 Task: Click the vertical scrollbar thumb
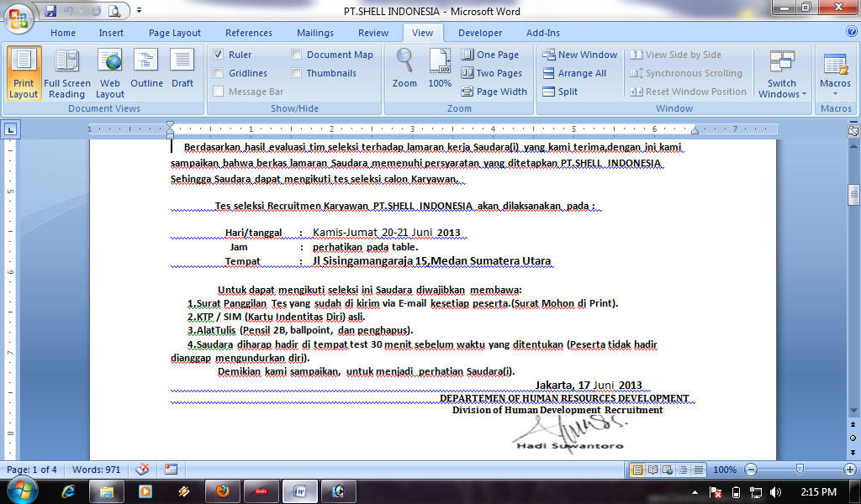pos(853,195)
